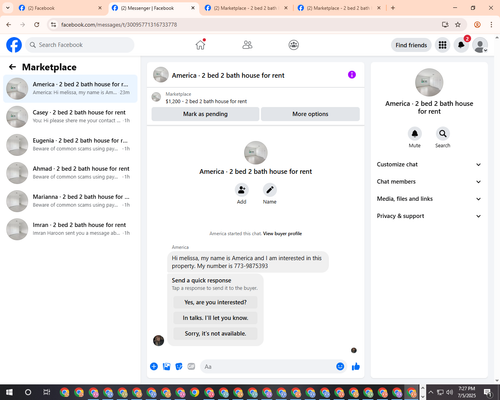The image size is (500, 400).
Task: Click the Chrome address bar URL
Action: [x=119, y=25]
